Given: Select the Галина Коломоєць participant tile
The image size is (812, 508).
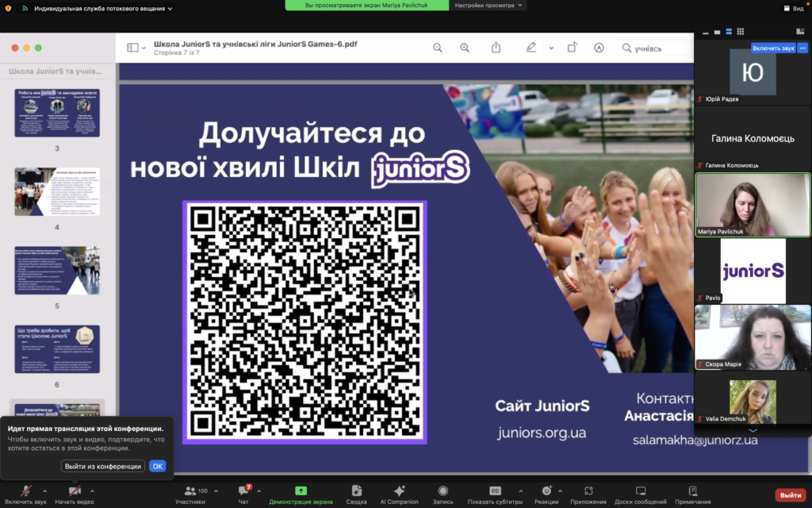Looking at the screenshot, I should pos(753,138).
